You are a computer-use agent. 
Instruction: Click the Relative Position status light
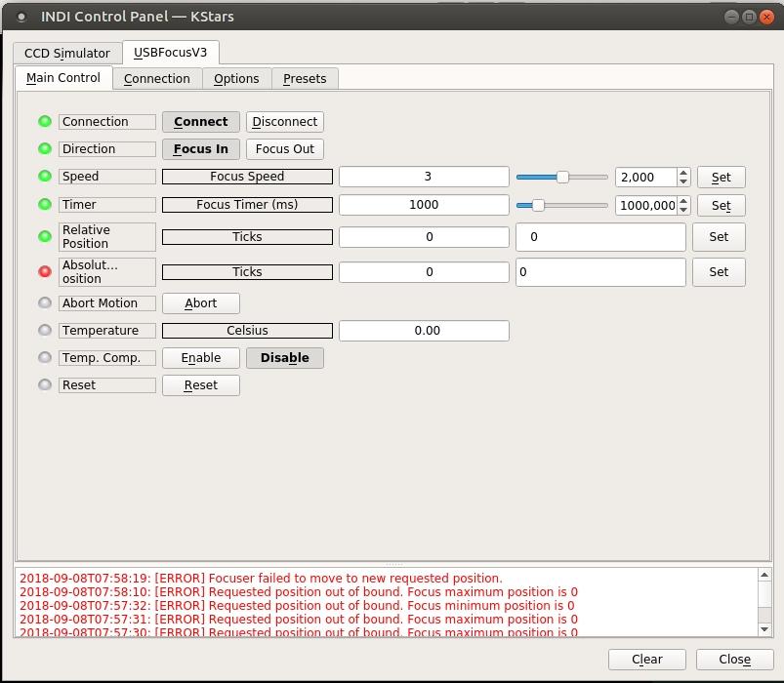pos(45,236)
